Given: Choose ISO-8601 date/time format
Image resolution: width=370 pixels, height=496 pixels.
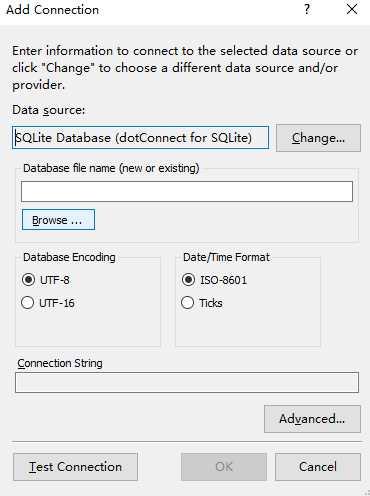Looking at the screenshot, I should [x=214, y=280].
